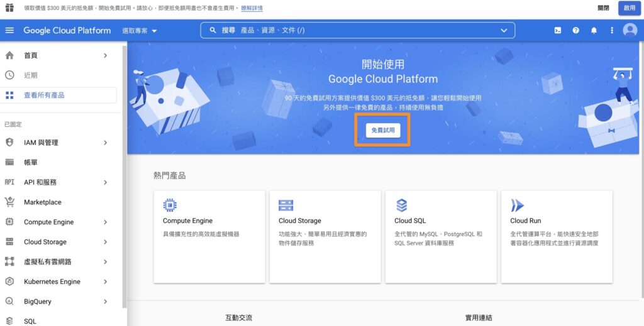The image size is (644, 326).
Task: Click the billing card icon
Action: coord(9,163)
